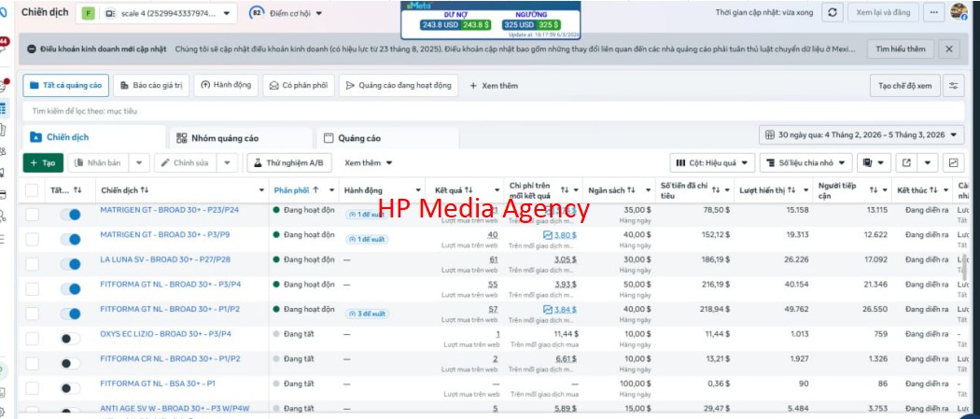Switch to the Hành động view
This screenshot has width=980, height=419.
(x=226, y=86)
